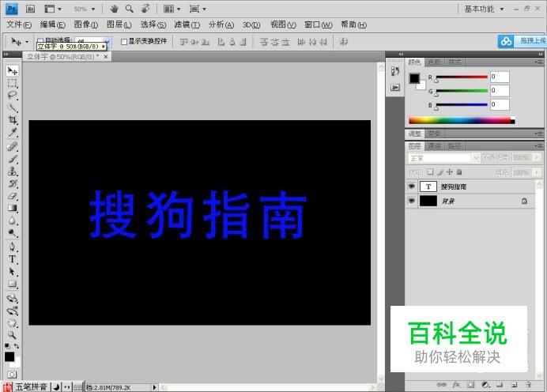Click the G value input field
The image size is (547, 392).
[500, 90]
